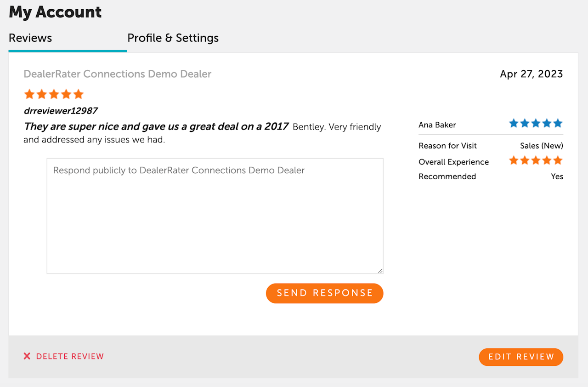
Task: Click the red X delete icon
Action: pyautogui.click(x=27, y=356)
